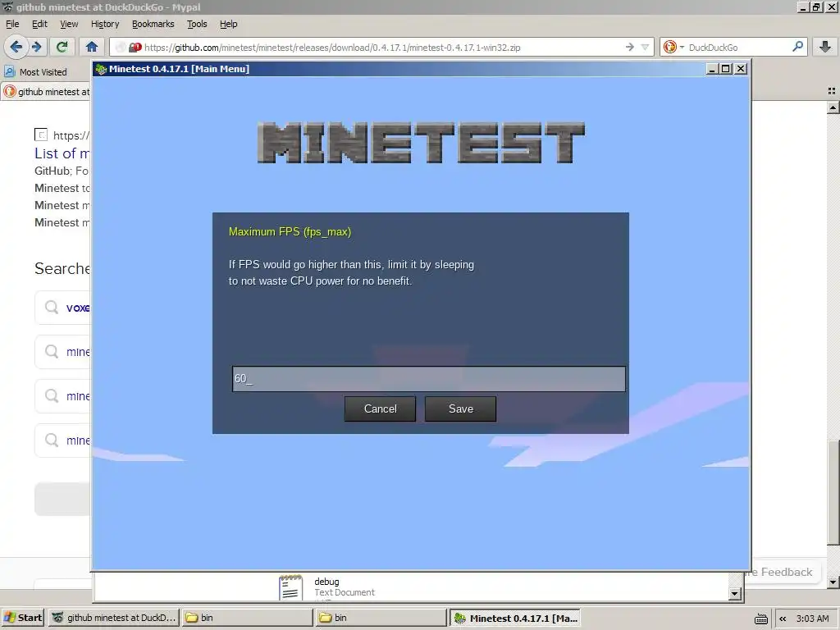
Task: Click the 'voxe' related search suggestion
Action: tap(63, 308)
